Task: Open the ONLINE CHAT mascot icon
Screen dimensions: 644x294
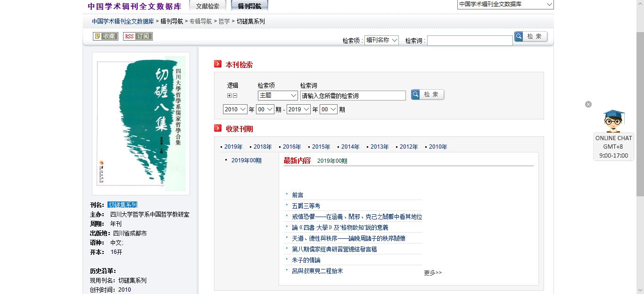Action: pyautogui.click(x=613, y=121)
